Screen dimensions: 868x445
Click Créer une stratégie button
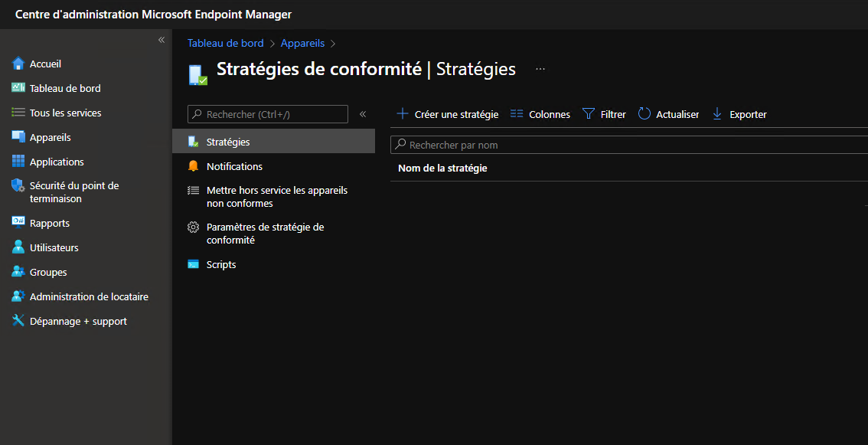(447, 114)
